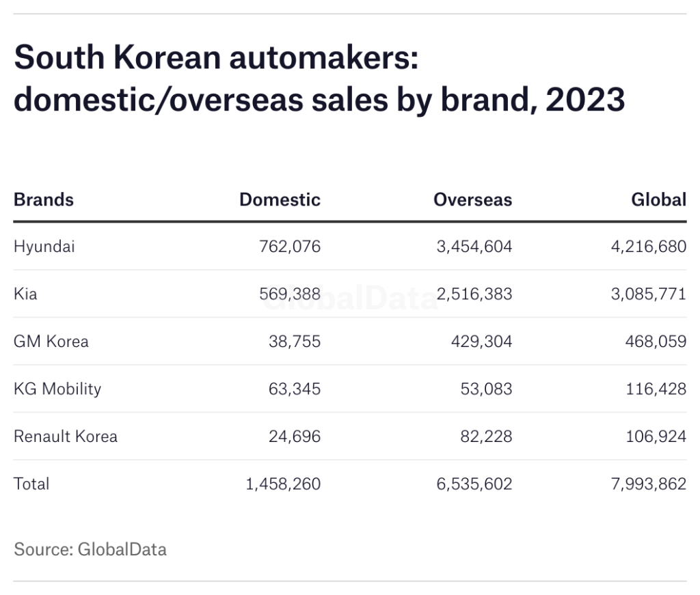This screenshot has height=595, width=700.
Task: Click Hyundai's overseas value 3,454,604
Action: point(474,246)
